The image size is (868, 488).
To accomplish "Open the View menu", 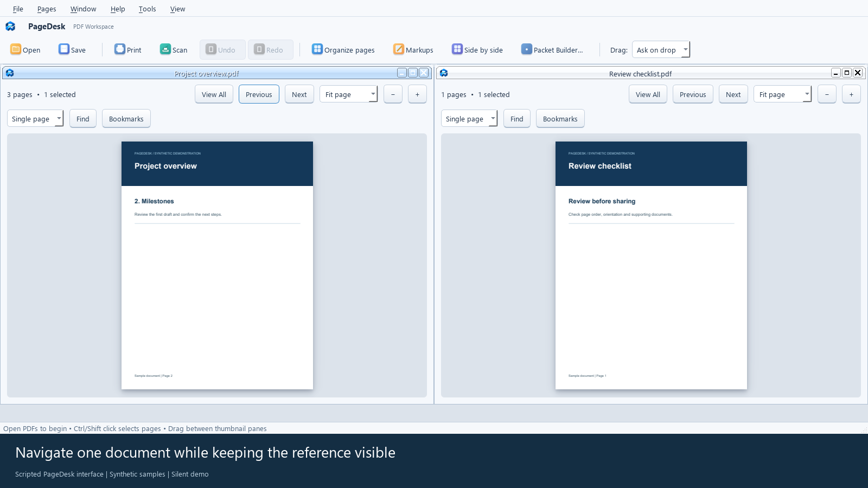I will coord(177,9).
